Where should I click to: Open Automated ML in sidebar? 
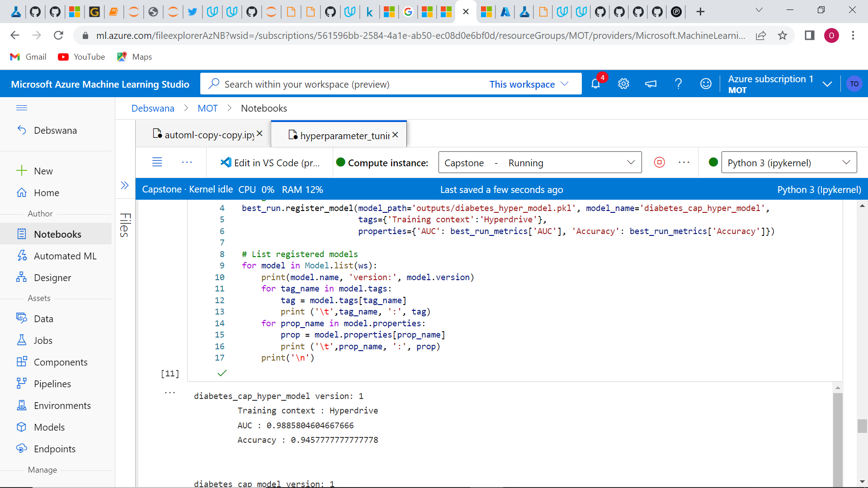56,256
